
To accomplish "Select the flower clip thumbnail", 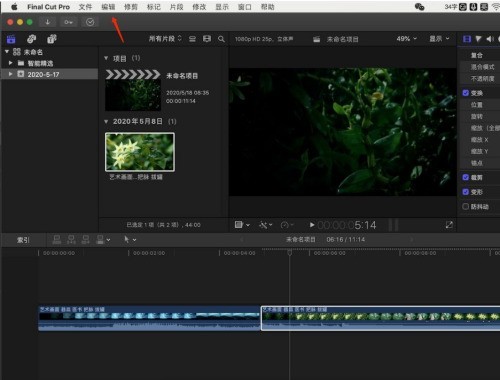I will pos(140,152).
